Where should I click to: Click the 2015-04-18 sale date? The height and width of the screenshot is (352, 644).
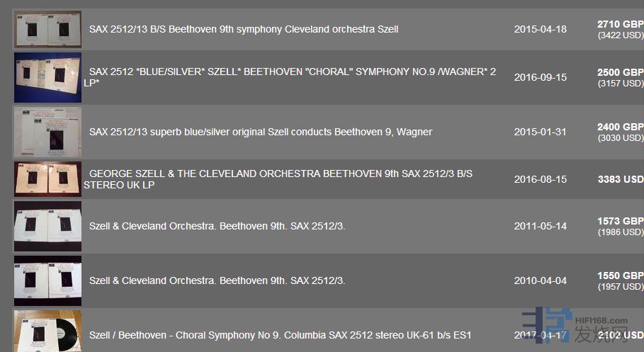[x=540, y=29]
